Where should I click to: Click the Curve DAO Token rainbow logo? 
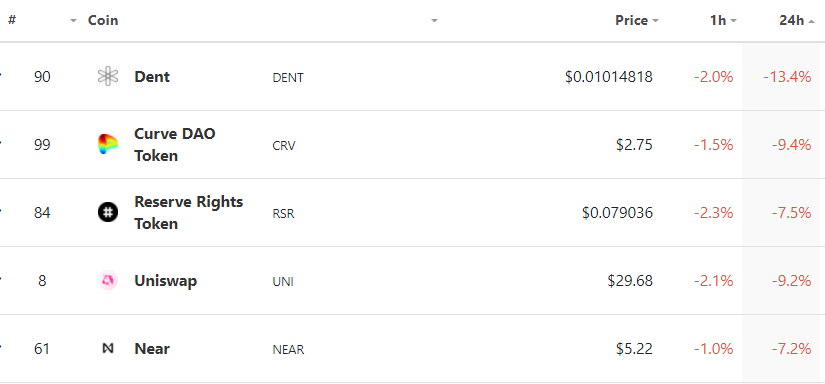(108, 145)
